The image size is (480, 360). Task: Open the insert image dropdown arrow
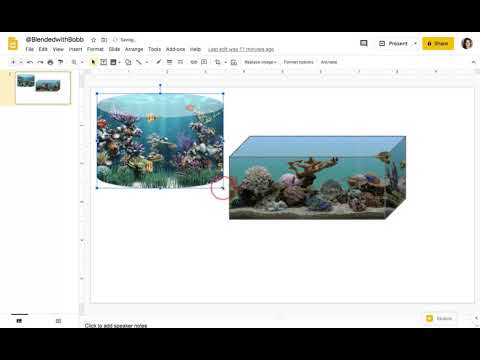point(119,62)
